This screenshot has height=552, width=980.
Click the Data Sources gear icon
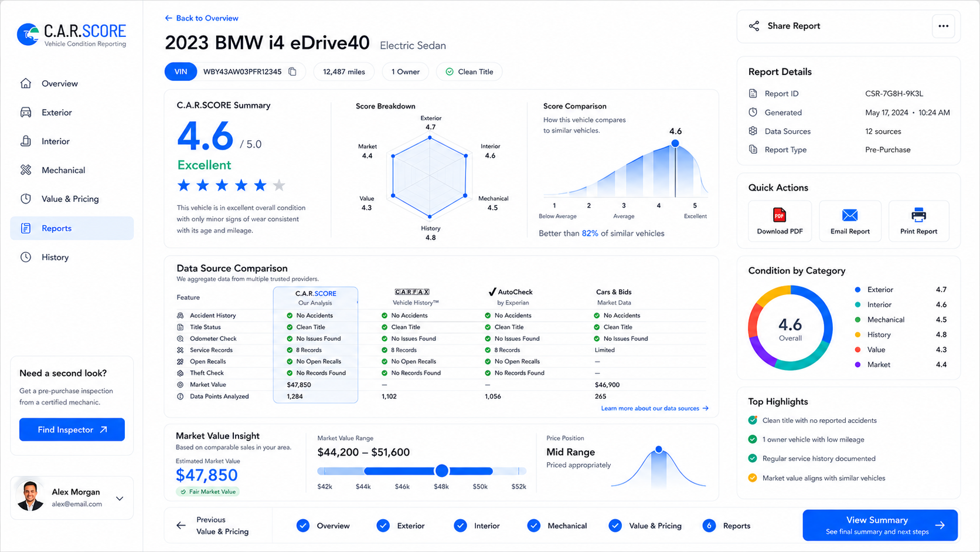coord(753,131)
